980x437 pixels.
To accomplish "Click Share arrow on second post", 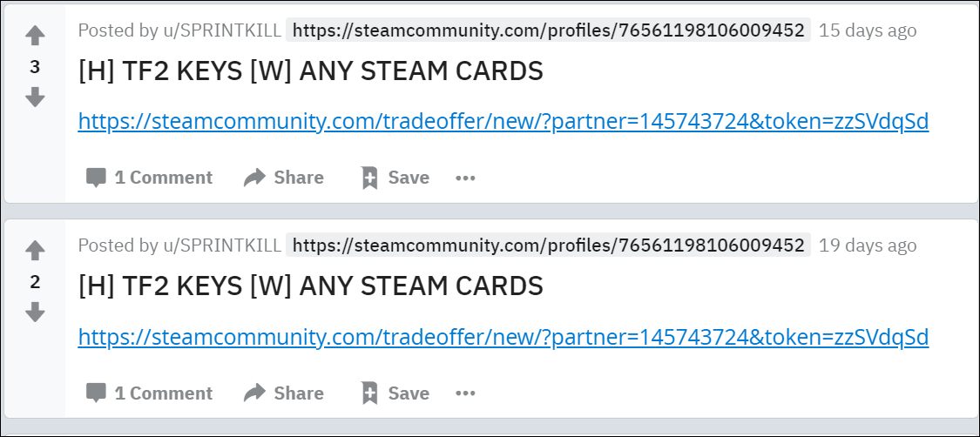I will [x=254, y=393].
